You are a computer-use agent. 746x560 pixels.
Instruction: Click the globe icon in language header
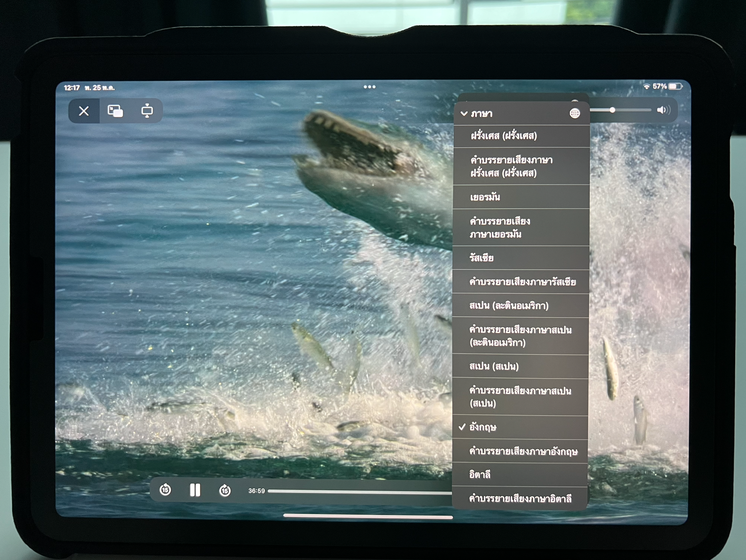tap(574, 113)
